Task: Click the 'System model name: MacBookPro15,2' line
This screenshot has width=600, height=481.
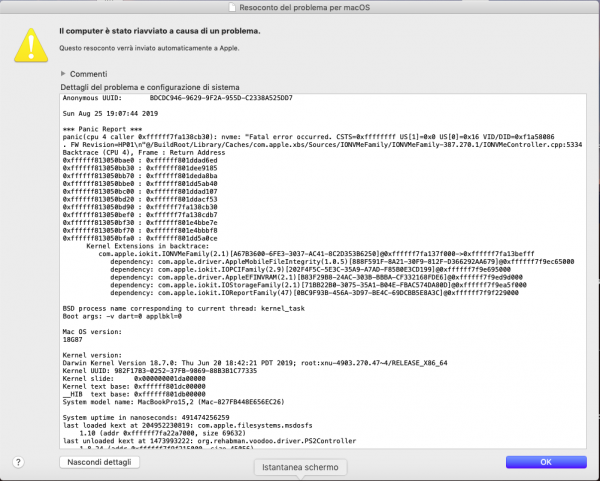Action: [x=174, y=402]
